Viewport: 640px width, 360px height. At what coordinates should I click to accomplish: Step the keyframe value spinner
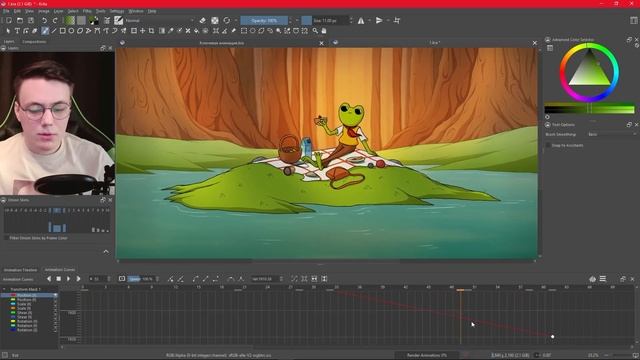[281, 279]
